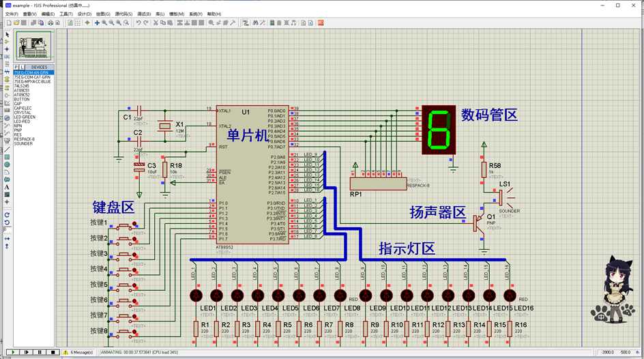Actuate pushbutton 按键5 in the keypad area

(125, 287)
